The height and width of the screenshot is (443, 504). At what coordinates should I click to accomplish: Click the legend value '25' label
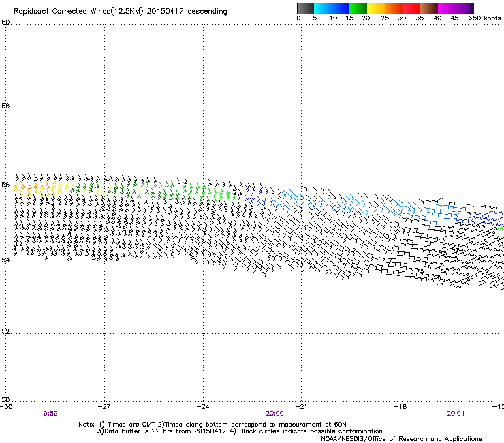click(x=385, y=18)
